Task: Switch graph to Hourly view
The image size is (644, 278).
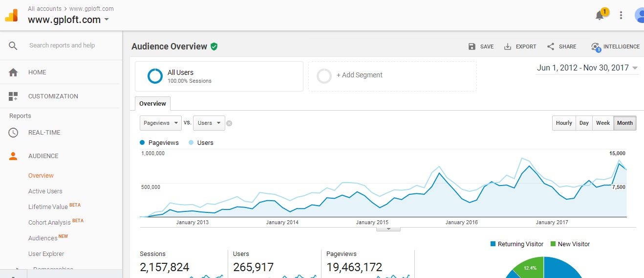Action: (564, 123)
